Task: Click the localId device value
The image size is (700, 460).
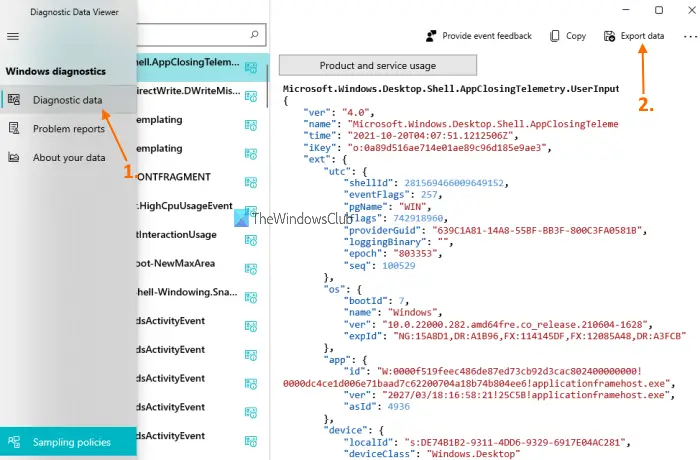Action: [515, 443]
